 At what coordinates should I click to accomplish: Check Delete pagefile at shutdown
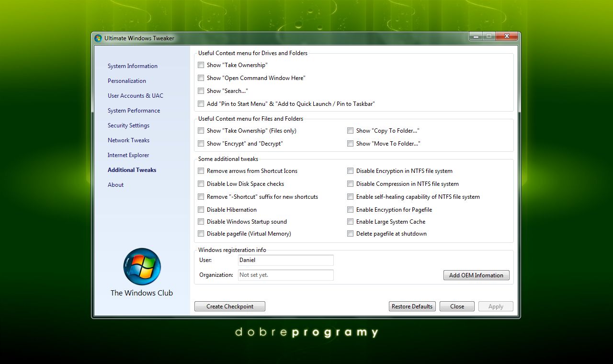pos(351,234)
